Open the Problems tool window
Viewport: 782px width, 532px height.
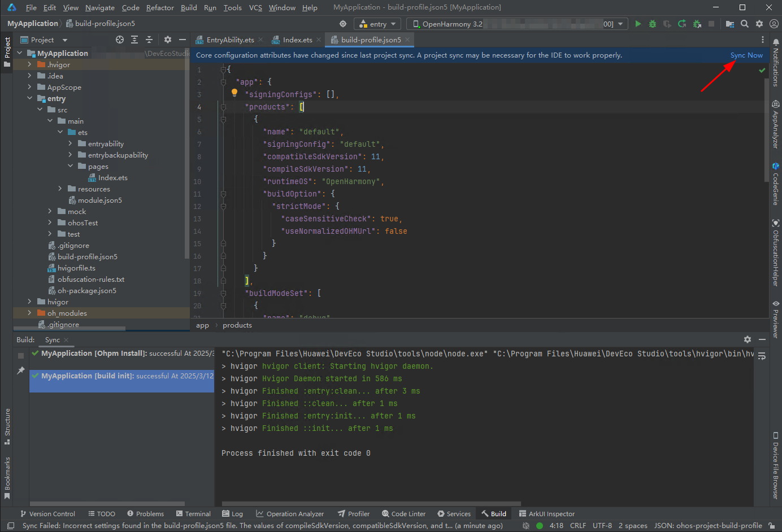click(x=145, y=513)
